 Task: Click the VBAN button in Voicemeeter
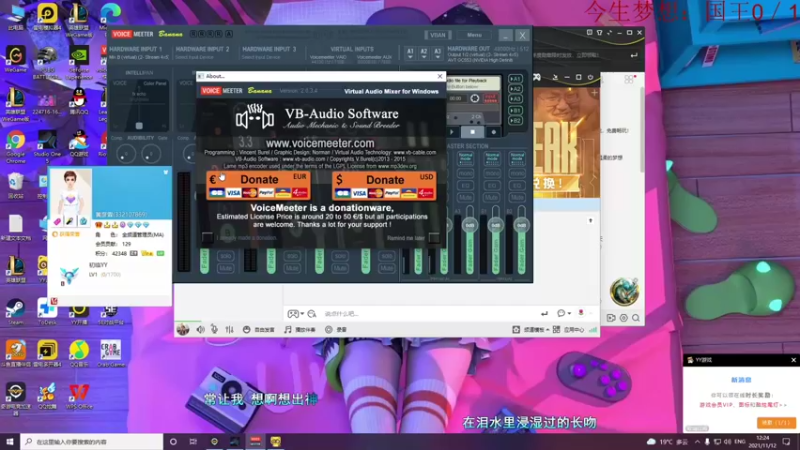(438, 35)
